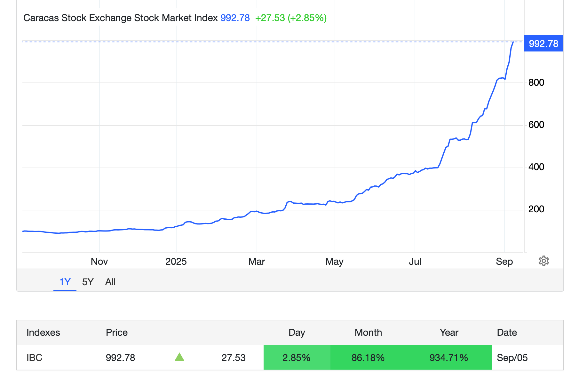579x392 pixels.
Task: Click the '2025' x-axis label
Action: pos(176,261)
